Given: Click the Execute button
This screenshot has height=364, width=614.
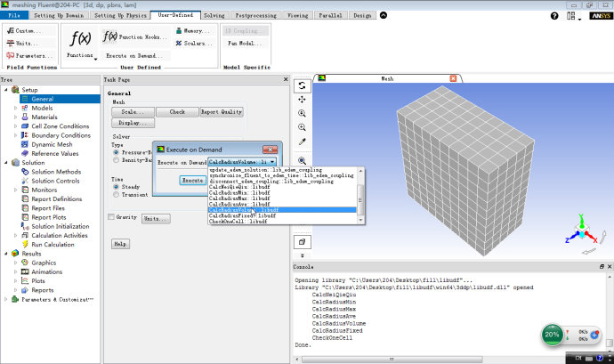Looking at the screenshot, I should [x=192, y=181].
